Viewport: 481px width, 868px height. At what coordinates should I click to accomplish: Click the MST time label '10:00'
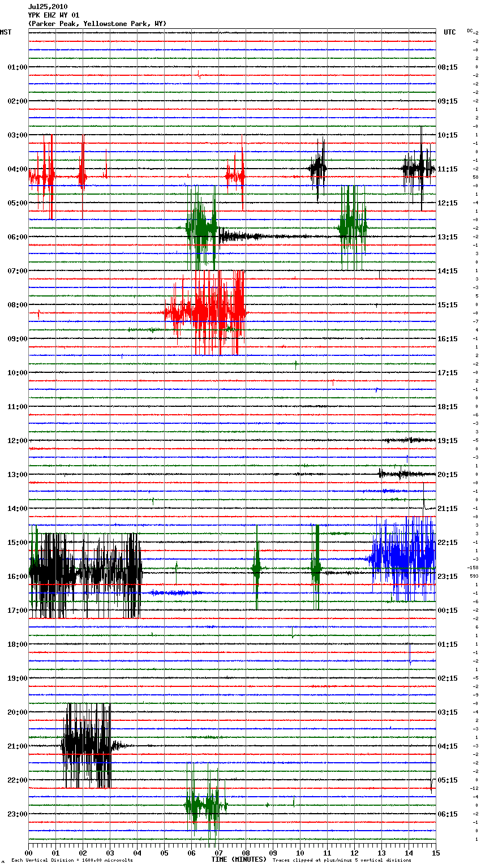17,373
